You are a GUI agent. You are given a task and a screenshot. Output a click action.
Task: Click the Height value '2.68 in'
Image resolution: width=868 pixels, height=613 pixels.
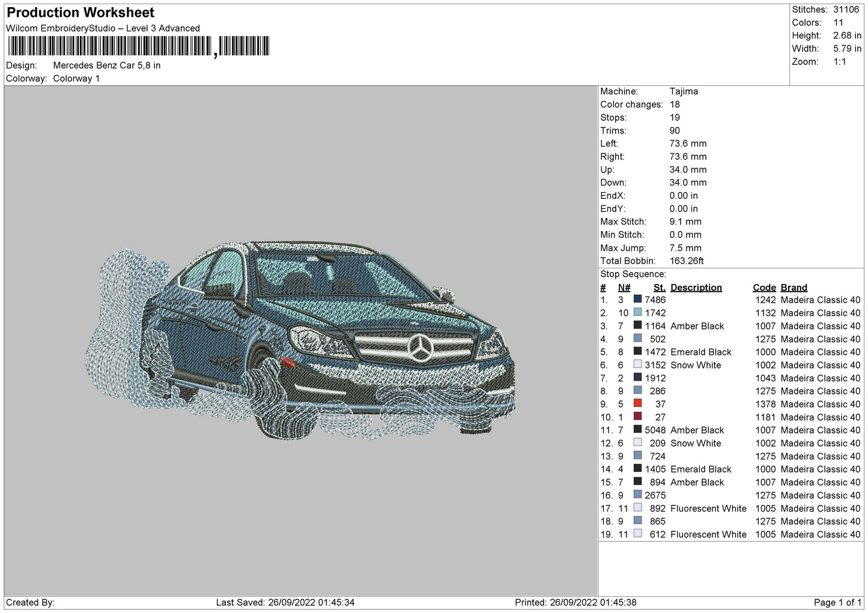[x=847, y=35]
